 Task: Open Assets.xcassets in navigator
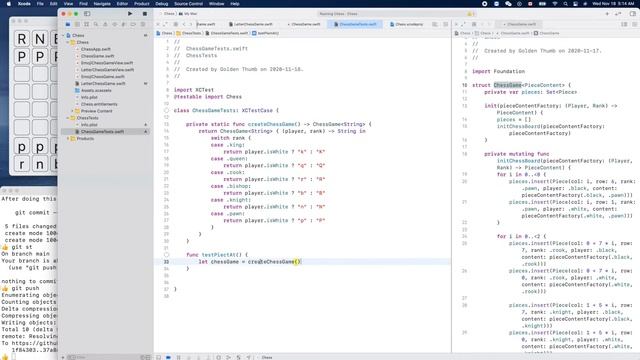(x=96, y=90)
